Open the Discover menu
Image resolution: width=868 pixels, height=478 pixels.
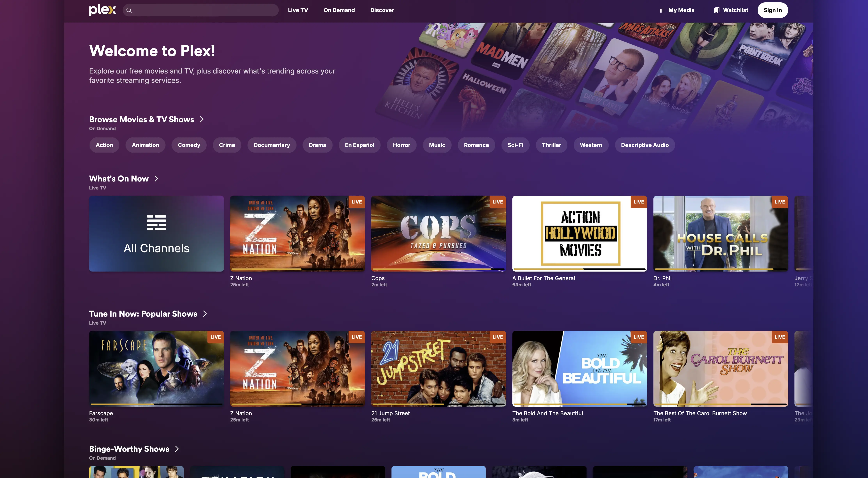[x=382, y=10]
